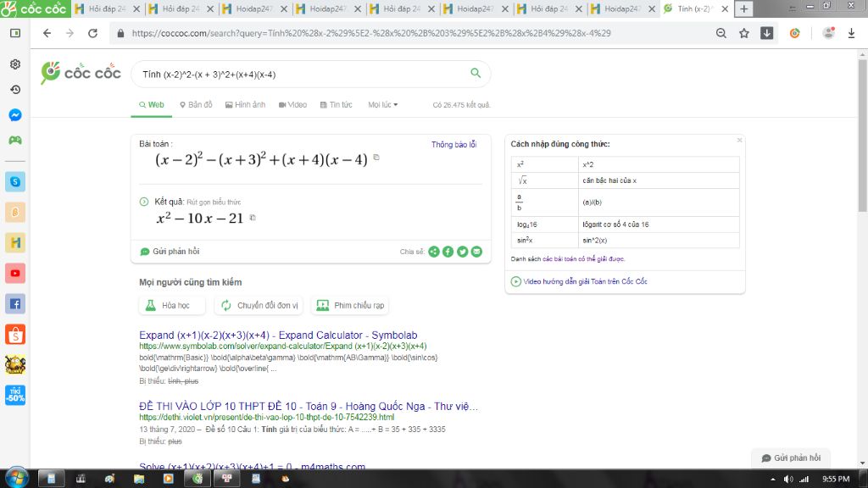Click the floating Gửi phản hồi button
868x488 pixels.
(791, 458)
